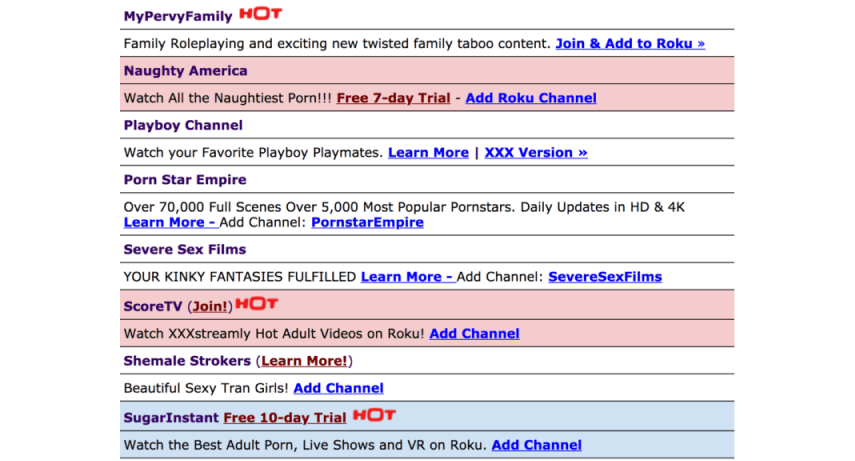Click 'Watch your Favorite Playboy Playmates.' text
This screenshot has height=461, width=855.
pos(254,153)
